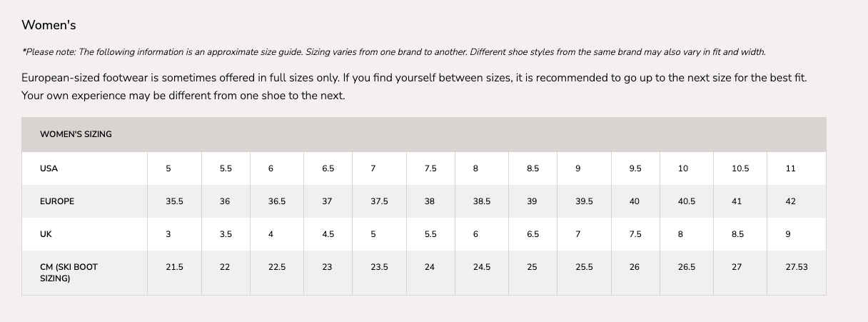Click USA size 5 cell
The height and width of the screenshot is (322, 868).
tap(168, 168)
